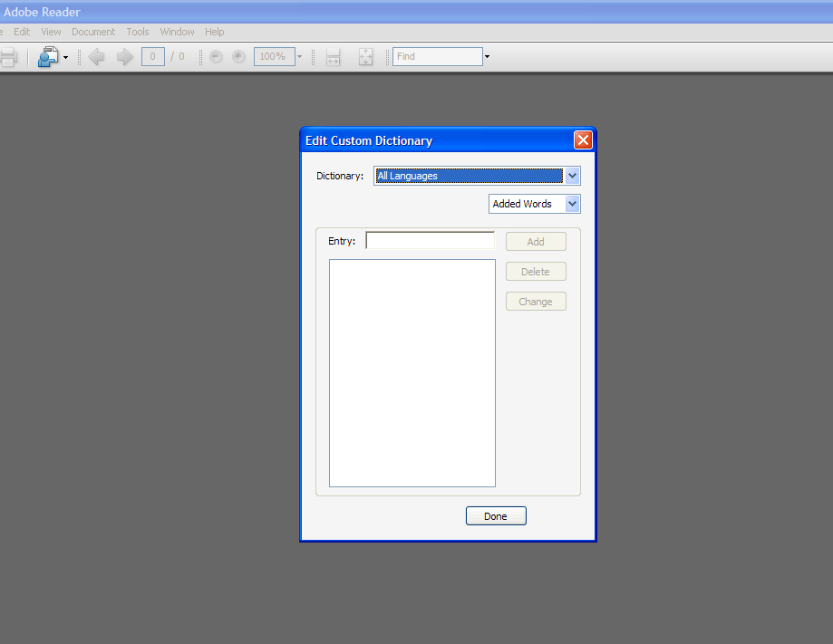
Task: Open the zoom percentage dropdown
Action: click(299, 56)
